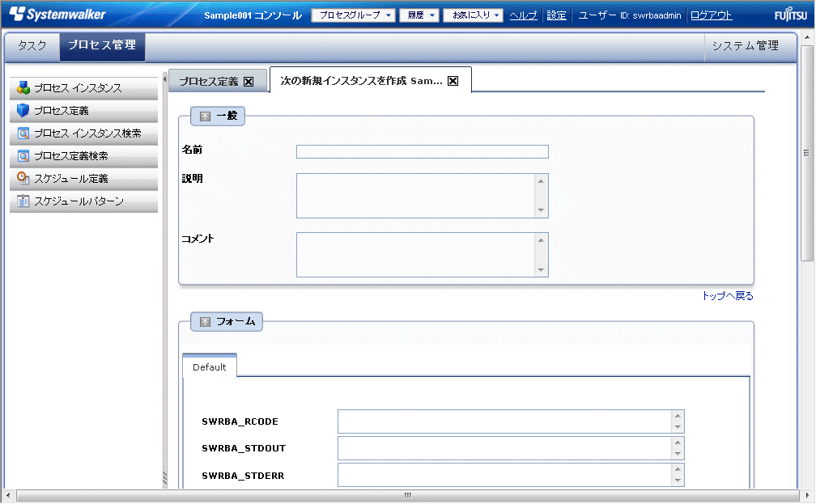Collapse the フォーム section
The image size is (816, 504).
(206, 322)
